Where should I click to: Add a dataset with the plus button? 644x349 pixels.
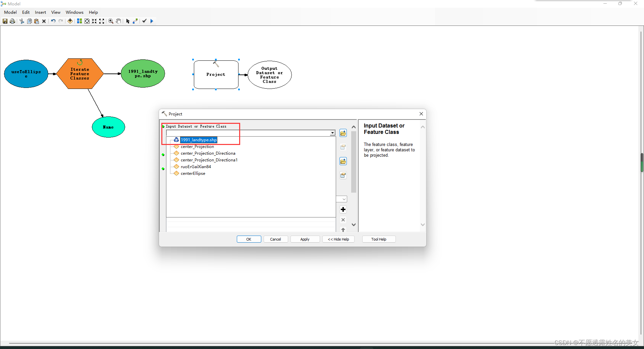click(343, 209)
